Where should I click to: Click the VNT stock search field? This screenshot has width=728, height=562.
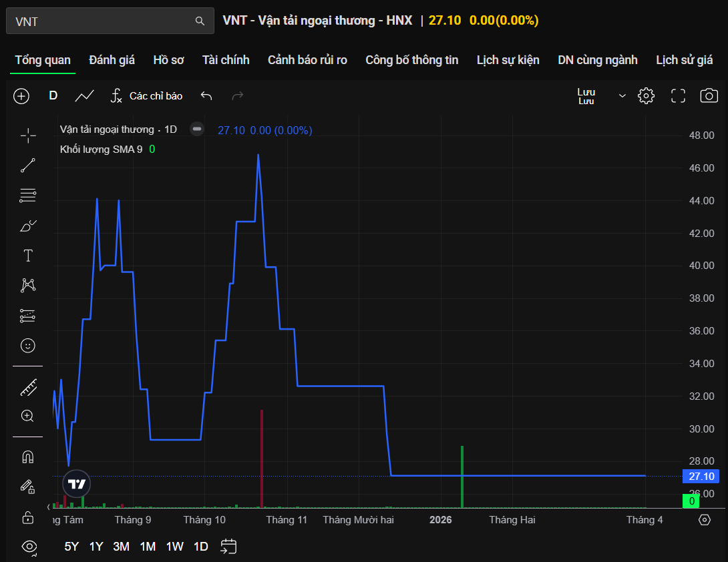tap(100, 21)
